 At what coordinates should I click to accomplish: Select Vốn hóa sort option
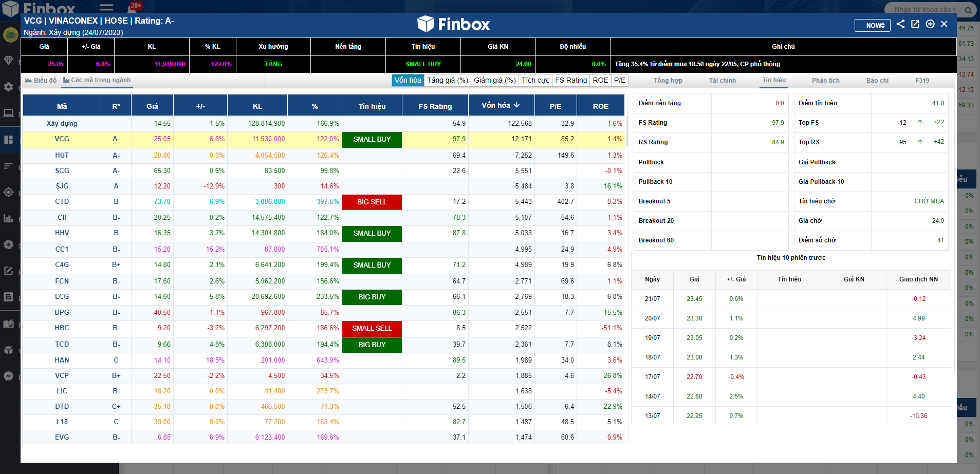coord(408,80)
